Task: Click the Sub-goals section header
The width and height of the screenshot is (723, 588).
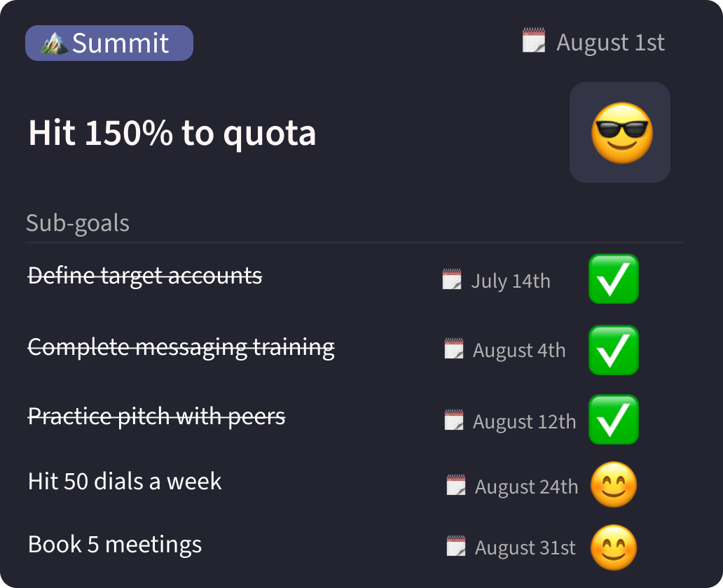Action: pos(78,223)
